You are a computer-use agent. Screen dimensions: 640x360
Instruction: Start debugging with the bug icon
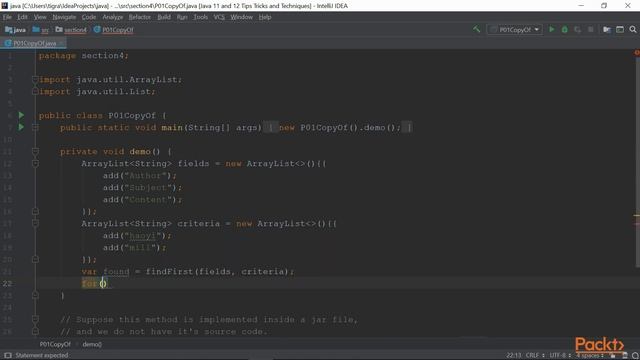tap(564, 29)
